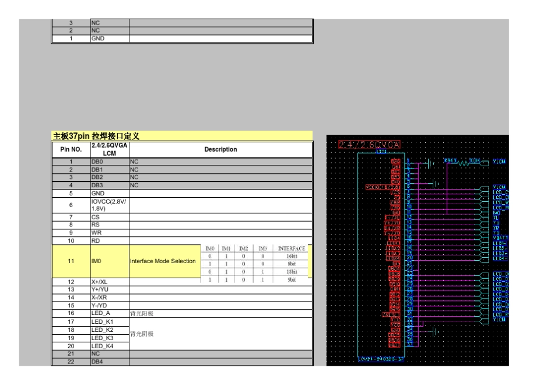Click the 'NC' cell in pin row 21
Image resolution: width=554 pixels, height=392 pixels.
[110, 354]
